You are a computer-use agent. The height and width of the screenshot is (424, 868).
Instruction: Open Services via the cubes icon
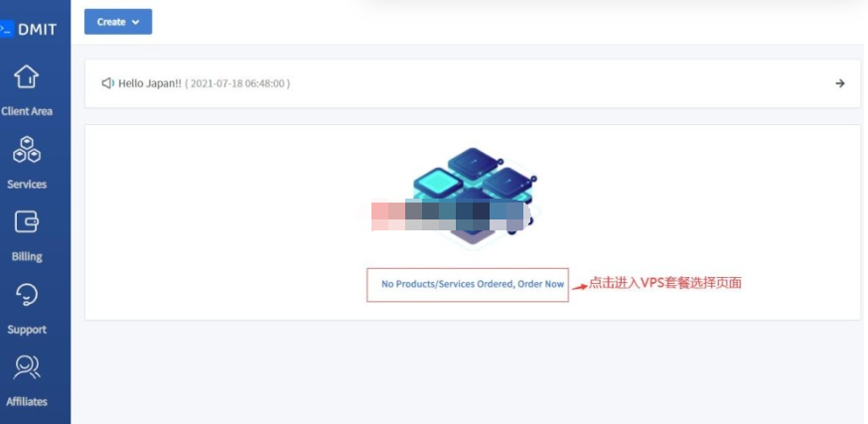pyautogui.click(x=27, y=150)
